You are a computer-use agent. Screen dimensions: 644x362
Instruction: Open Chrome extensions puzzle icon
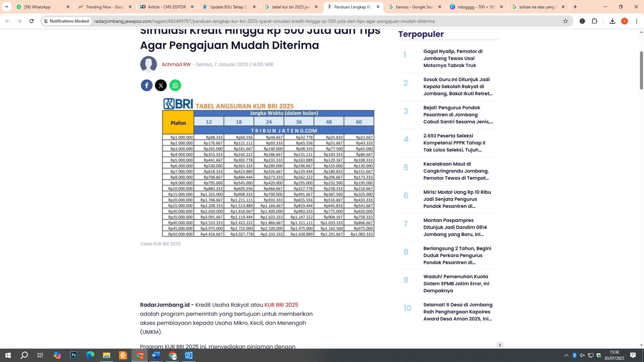(595, 21)
